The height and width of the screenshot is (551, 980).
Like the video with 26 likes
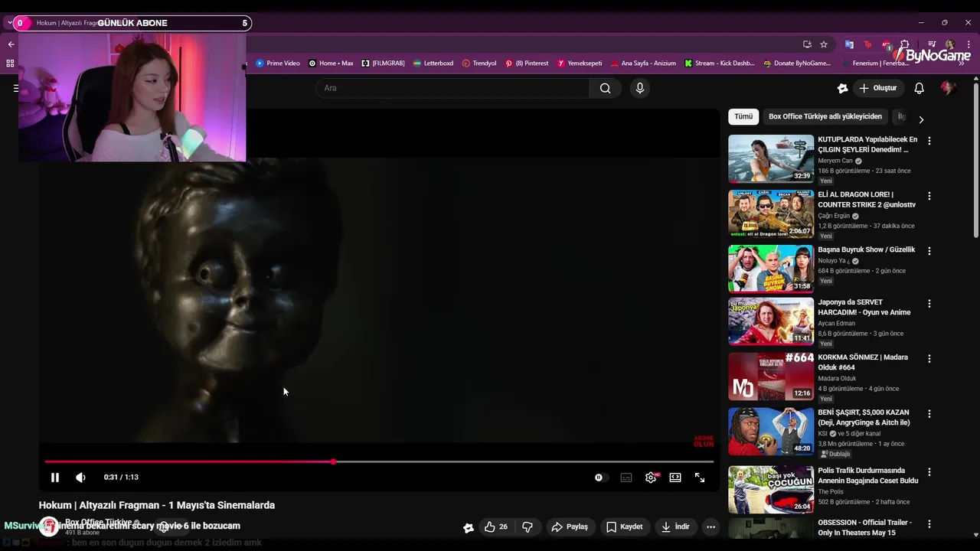point(496,527)
